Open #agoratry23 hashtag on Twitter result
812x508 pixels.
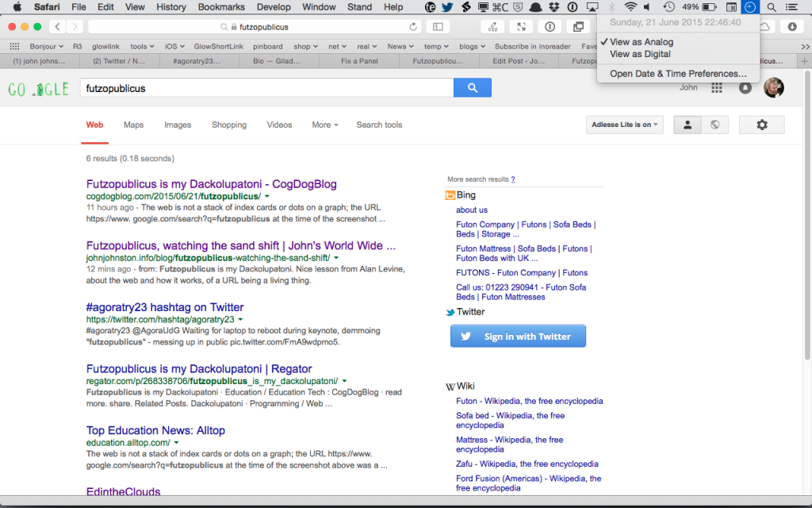[165, 307]
